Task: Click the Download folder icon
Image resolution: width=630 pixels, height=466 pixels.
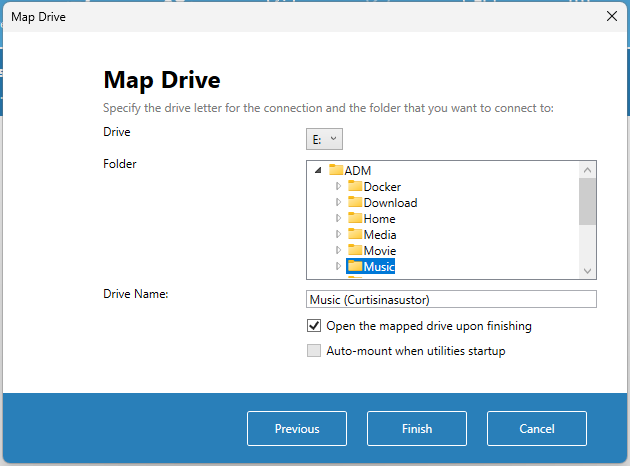Action: [x=355, y=202]
